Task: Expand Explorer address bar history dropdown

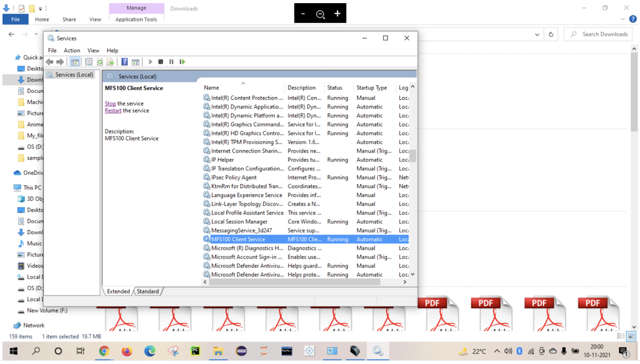Action: [537, 35]
